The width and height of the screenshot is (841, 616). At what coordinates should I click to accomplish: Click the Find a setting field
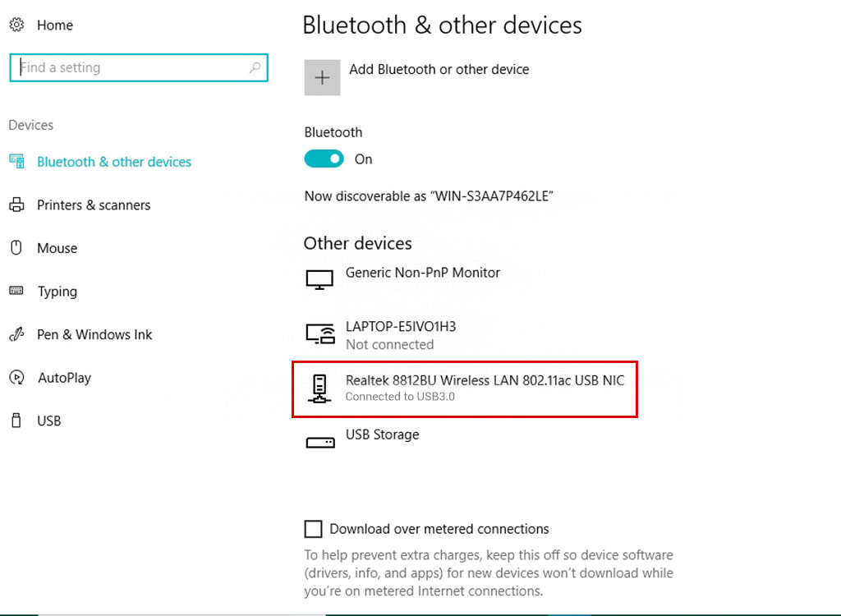[x=138, y=67]
